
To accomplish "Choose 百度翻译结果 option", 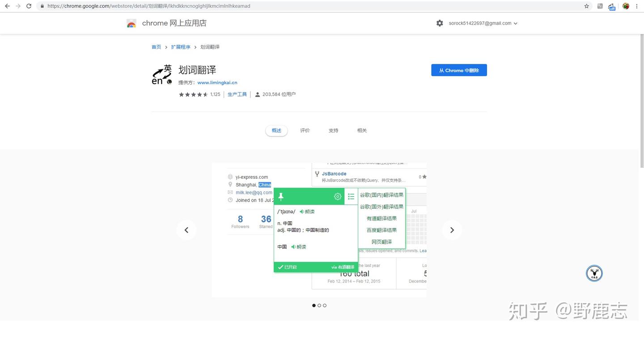I will coord(381,230).
